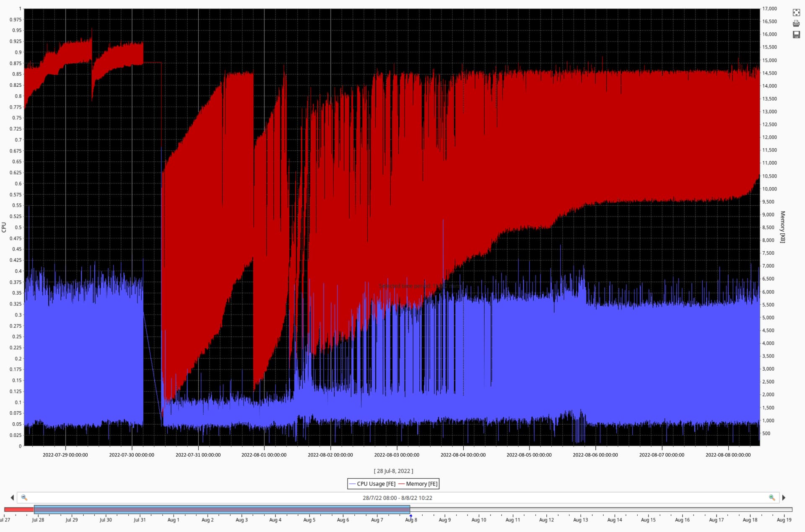
Task: Click the blue marker at Aug 8
Action: click(411, 516)
